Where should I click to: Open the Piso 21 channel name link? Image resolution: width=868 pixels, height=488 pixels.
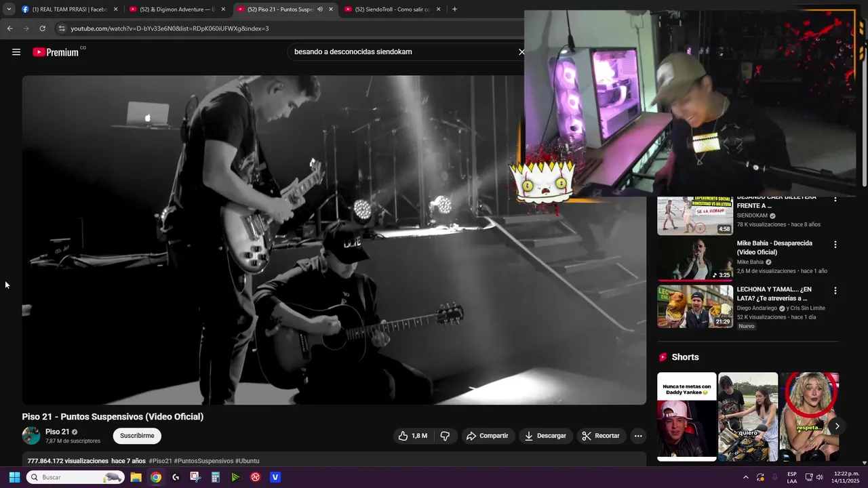click(58, 432)
